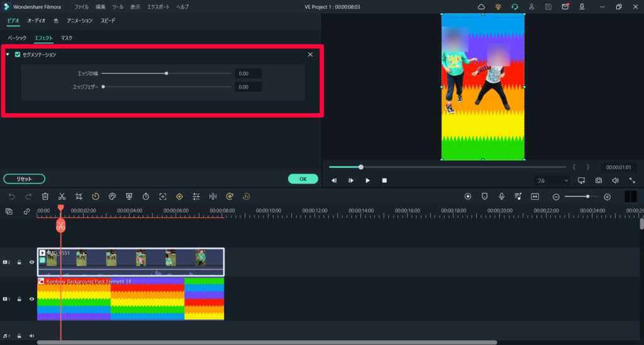Click the delete trash can icon

pos(45,196)
